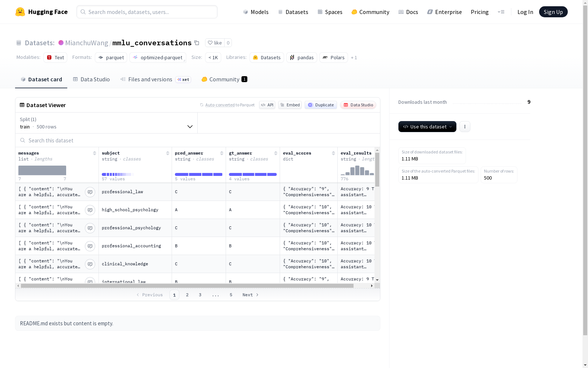The width and height of the screenshot is (588, 368).
Task: Sort the eval_scores column
Action: (x=333, y=153)
